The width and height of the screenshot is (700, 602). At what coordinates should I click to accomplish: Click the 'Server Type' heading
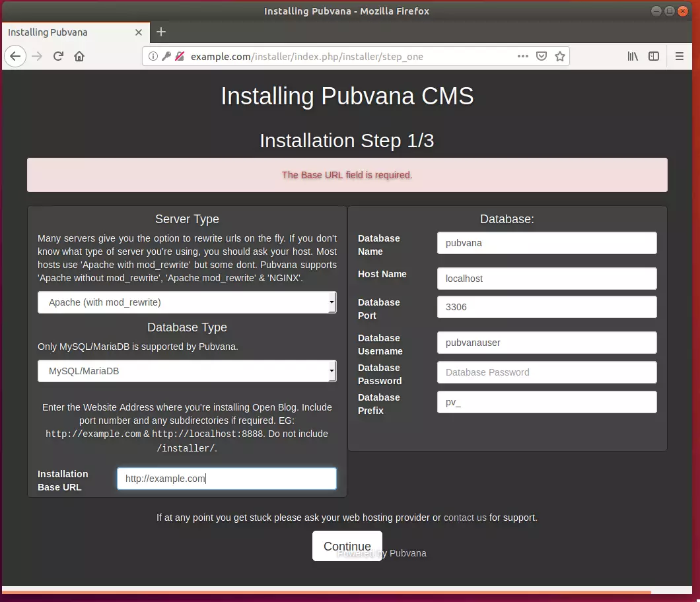coord(187,219)
